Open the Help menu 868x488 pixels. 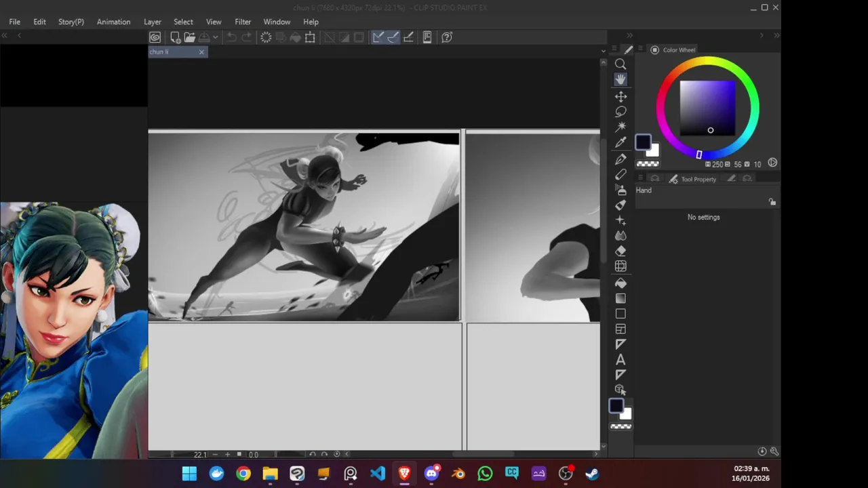point(311,22)
